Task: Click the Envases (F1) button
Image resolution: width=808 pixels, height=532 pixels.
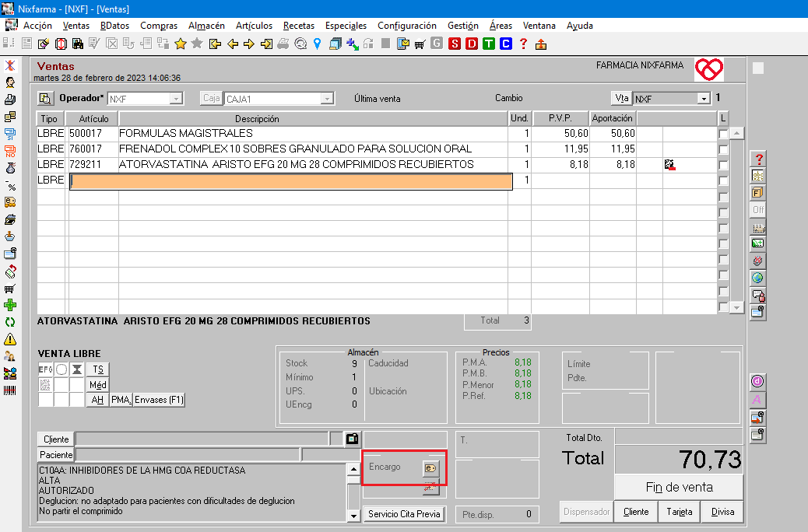Action: pos(159,400)
